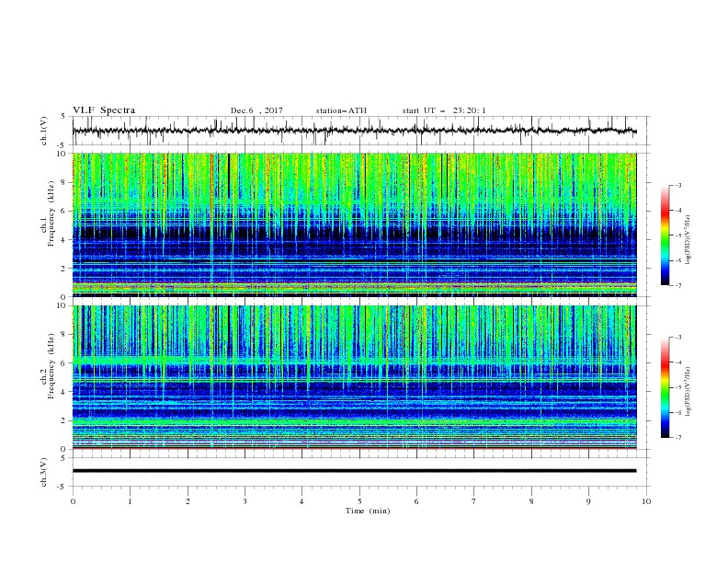Click the "-5" tick on ch.2 colorbar
Viewport: 728px width, 563px height.
coord(678,387)
